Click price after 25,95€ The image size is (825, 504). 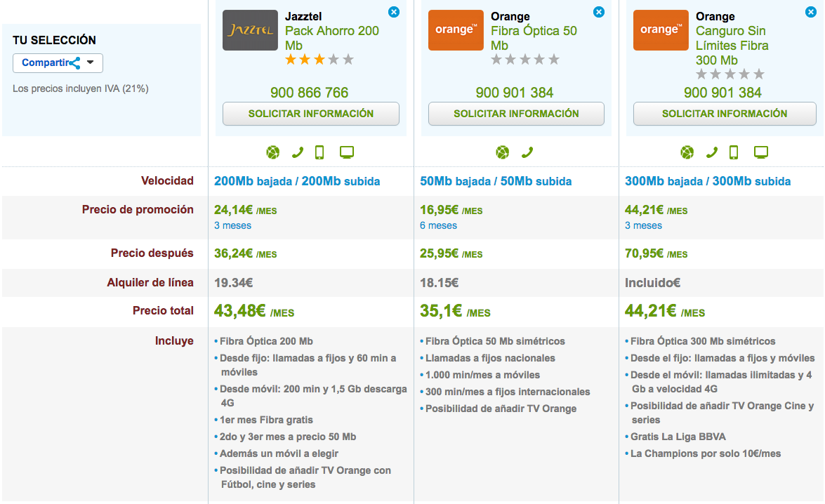tap(451, 253)
